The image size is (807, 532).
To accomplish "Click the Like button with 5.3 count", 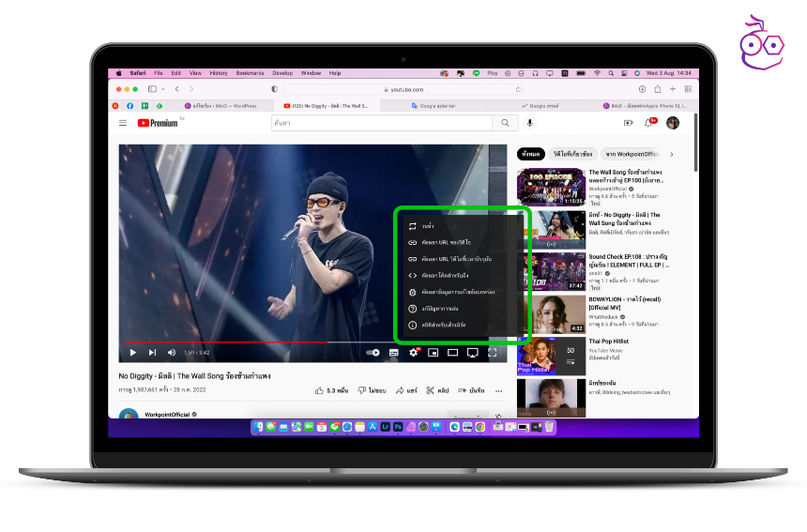I will [332, 390].
